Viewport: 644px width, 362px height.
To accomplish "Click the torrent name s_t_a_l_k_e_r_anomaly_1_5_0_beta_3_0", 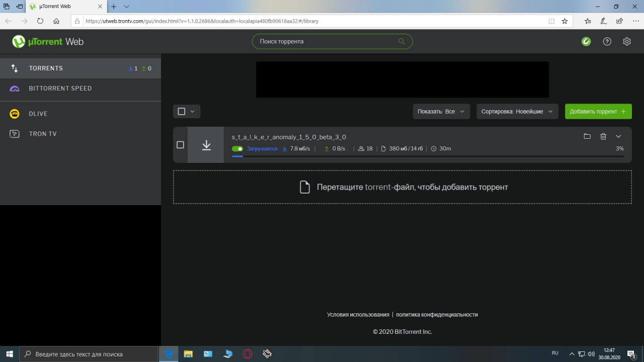I will point(289,137).
